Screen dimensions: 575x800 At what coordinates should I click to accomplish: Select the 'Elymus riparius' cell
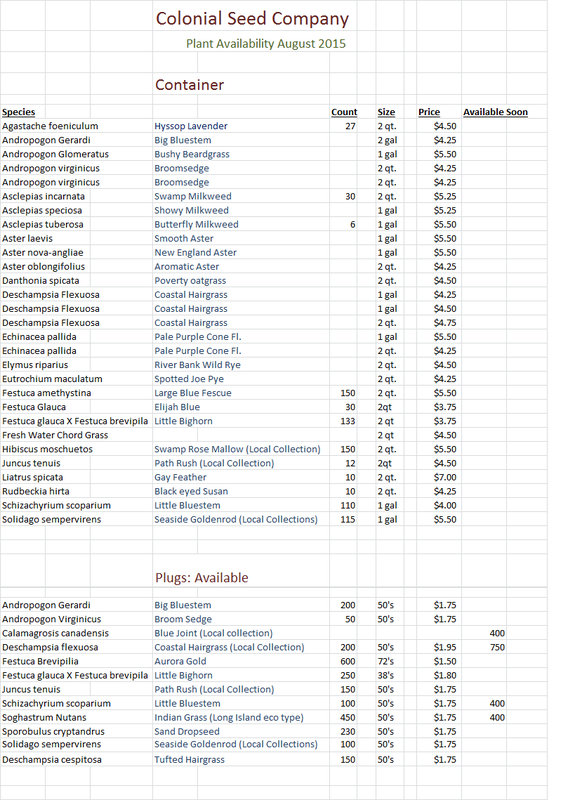pos(35,365)
